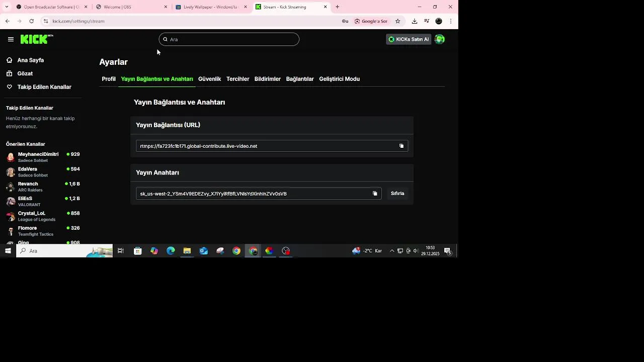Select Yayın Bağlantısı ve Anahtarı tab
The width and height of the screenshot is (644, 362).
[x=157, y=79]
